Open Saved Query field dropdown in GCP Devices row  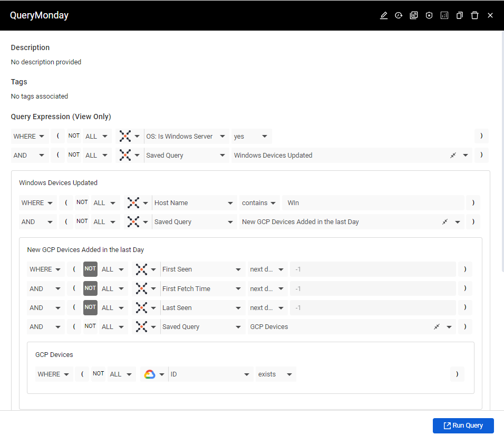[x=202, y=327]
